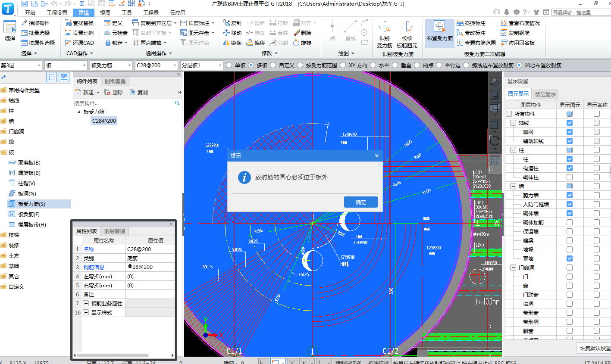Click 还原CAD restore tool
This screenshot has width=611, height=364.
pyautogui.click(x=79, y=43)
